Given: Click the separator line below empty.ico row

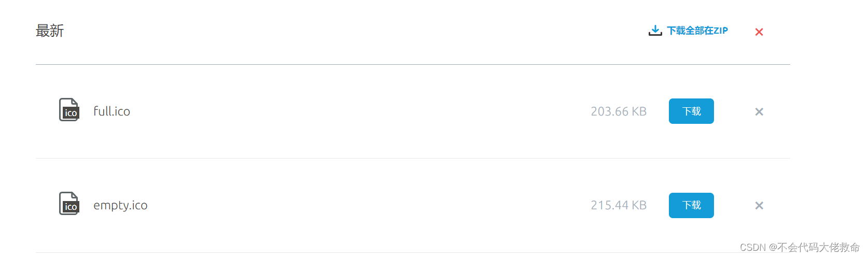Looking at the screenshot, I should coord(363,253).
